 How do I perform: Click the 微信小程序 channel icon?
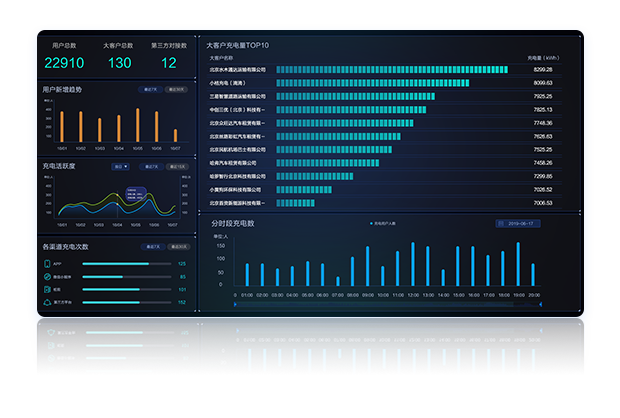coord(47,277)
